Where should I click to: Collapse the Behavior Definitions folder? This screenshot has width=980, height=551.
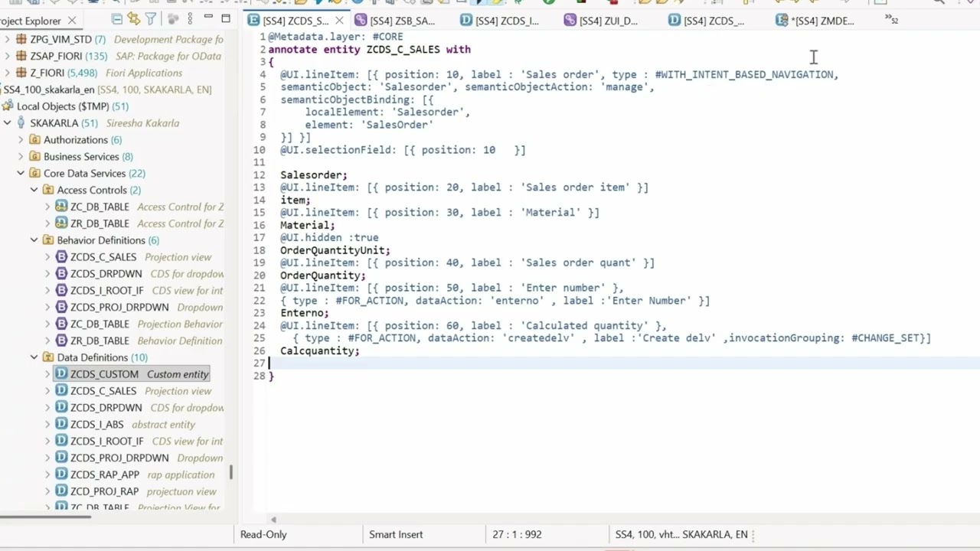(x=34, y=240)
